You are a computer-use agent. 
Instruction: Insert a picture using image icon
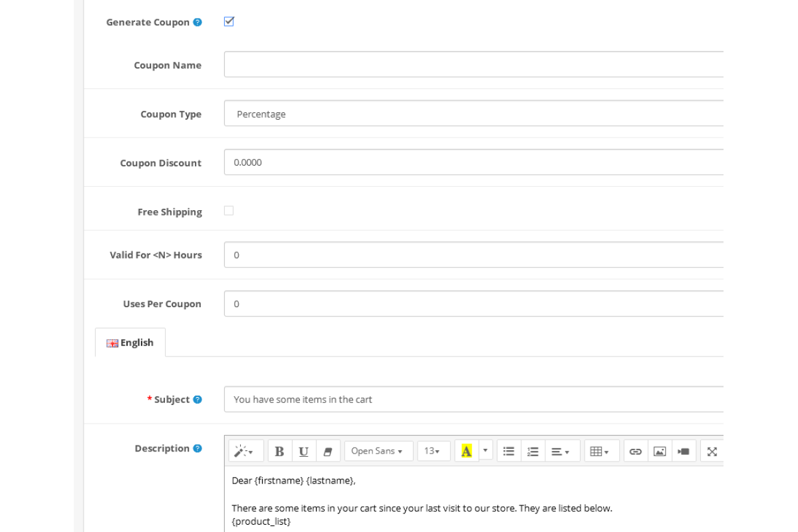[x=659, y=451]
